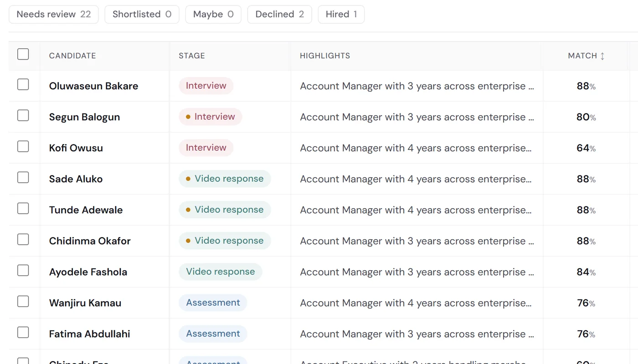Image resolution: width=638 pixels, height=364 pixels.
Task: Select candidate Tunde Adewale
Action: (86, 210)
